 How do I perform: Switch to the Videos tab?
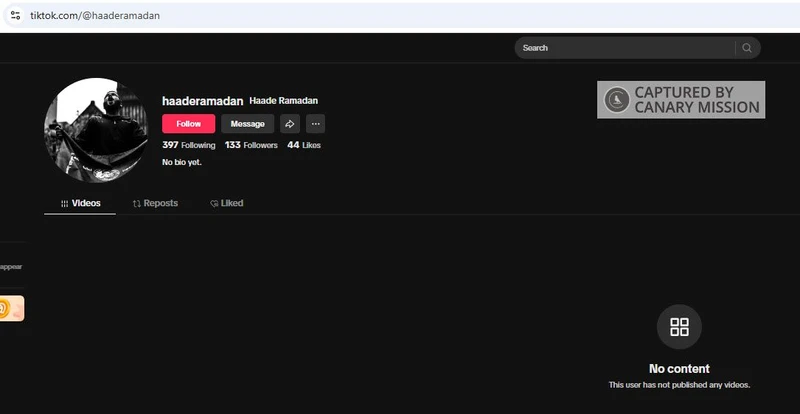(80, 203)
